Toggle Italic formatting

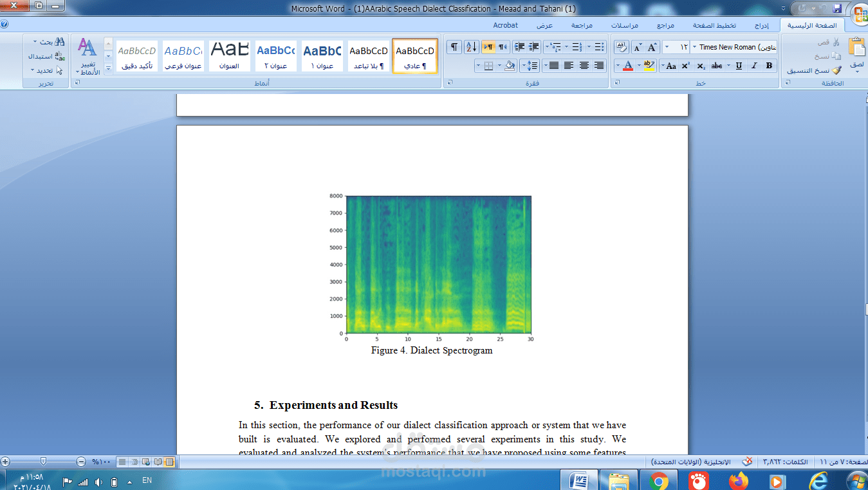pos(753,66)
